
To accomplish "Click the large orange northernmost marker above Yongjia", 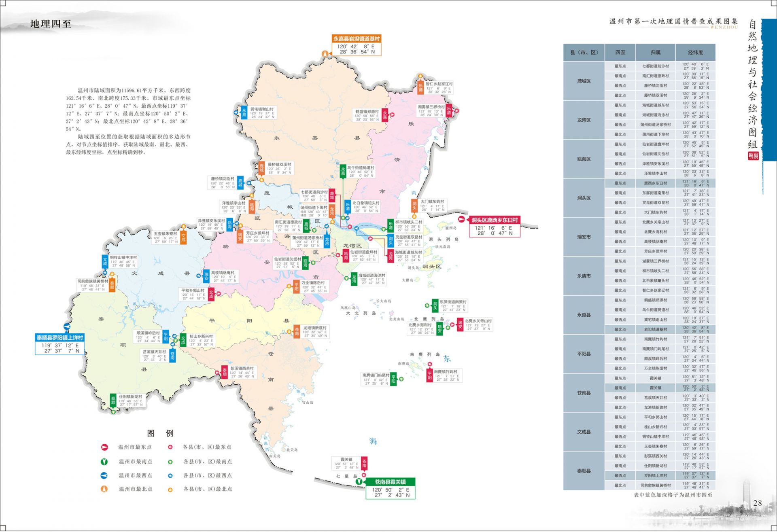I will [x=325, y=53].
